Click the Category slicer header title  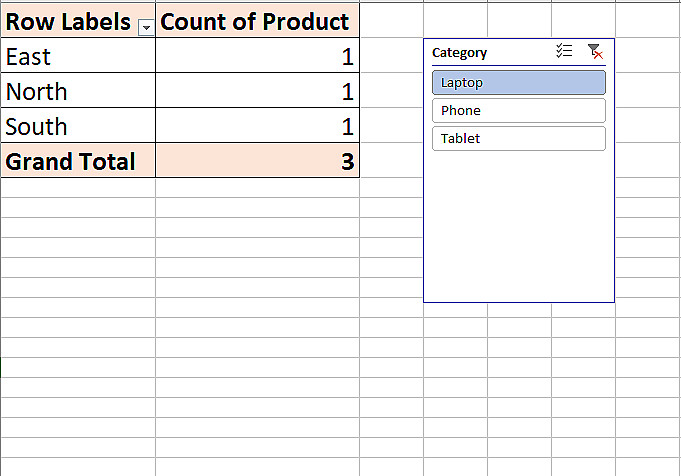pyautogui.click(x=460, y=53)
